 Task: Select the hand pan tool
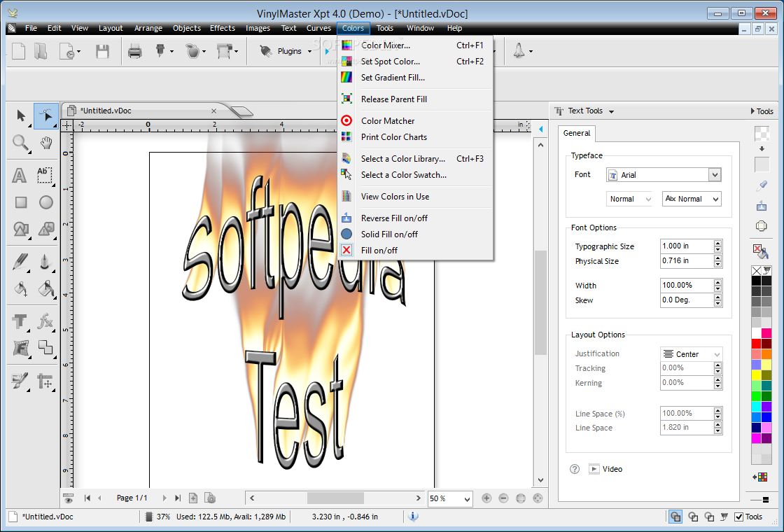coord(46,143)
